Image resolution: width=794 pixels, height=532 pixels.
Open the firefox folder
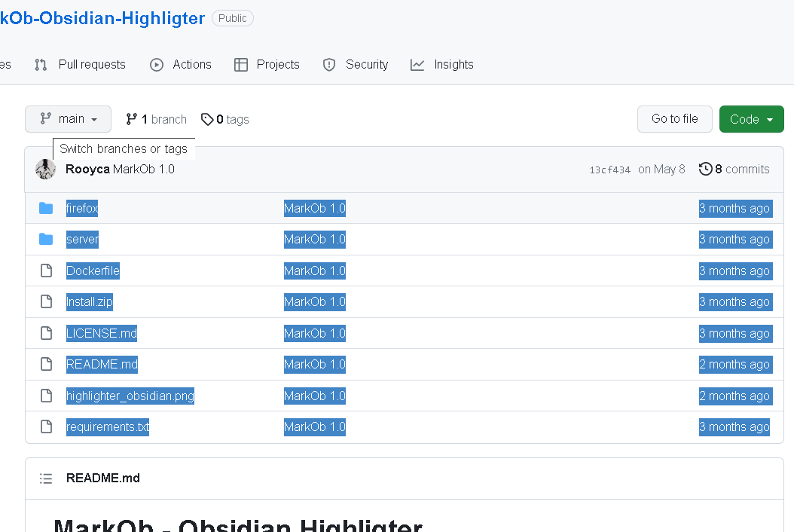coord(82,208)
